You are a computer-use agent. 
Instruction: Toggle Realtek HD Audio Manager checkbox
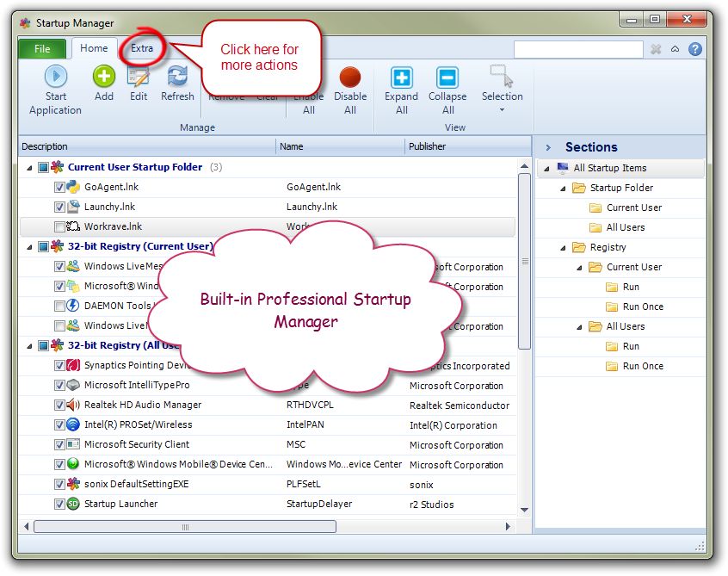point(59,405)
